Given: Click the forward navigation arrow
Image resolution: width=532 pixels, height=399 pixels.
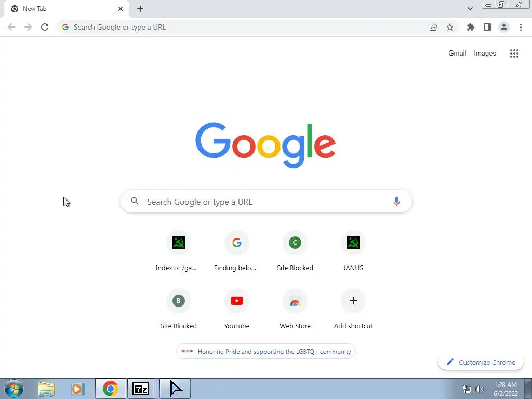Looking at the screenshot, I should click(28, 27).
